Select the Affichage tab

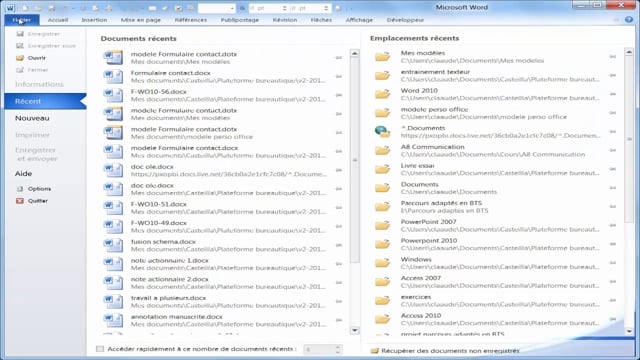359,20
